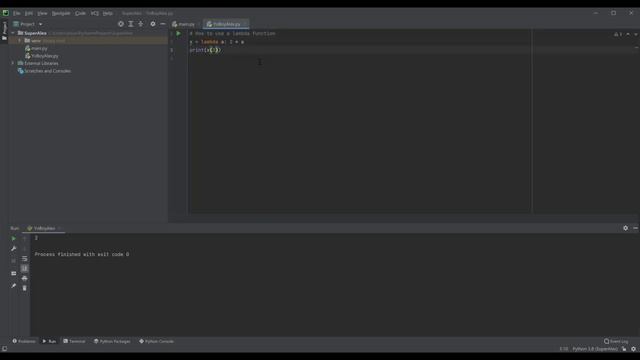Screen dimensions: 640x360
Task: Collapse the SuperAlex project root node
Action: click(13, 33)
